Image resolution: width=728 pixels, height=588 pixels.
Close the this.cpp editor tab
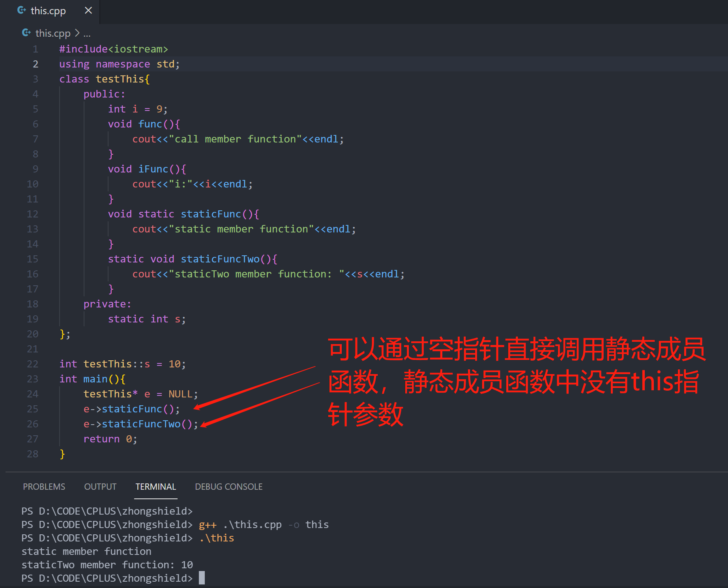pyautogui.click(x=88, y=11)
